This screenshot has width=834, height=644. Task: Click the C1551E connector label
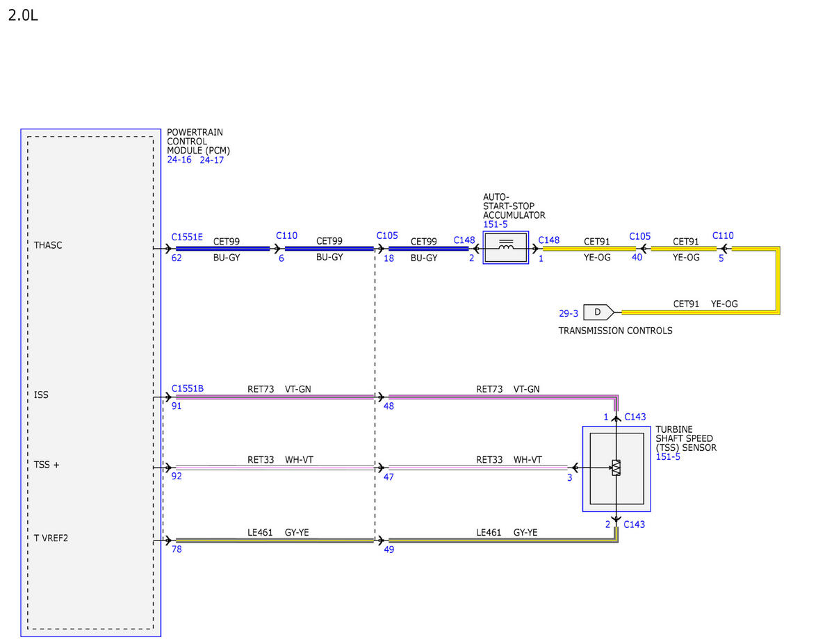coord(187,237)
